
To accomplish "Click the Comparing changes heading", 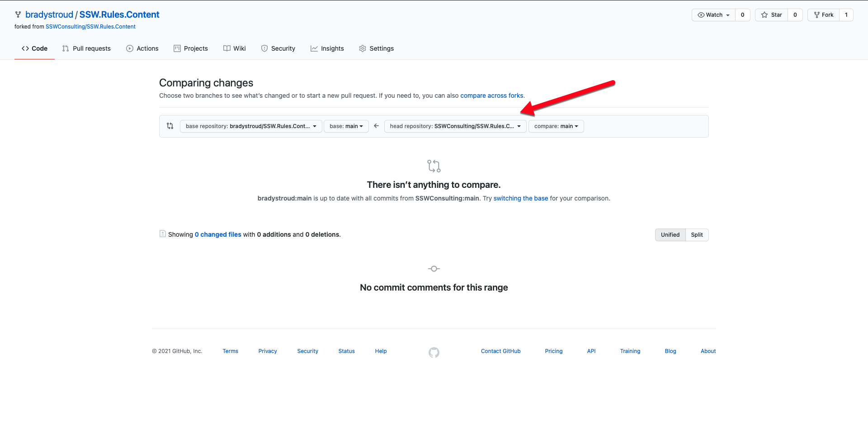I will pyautogui.click(x=206, y=83).
